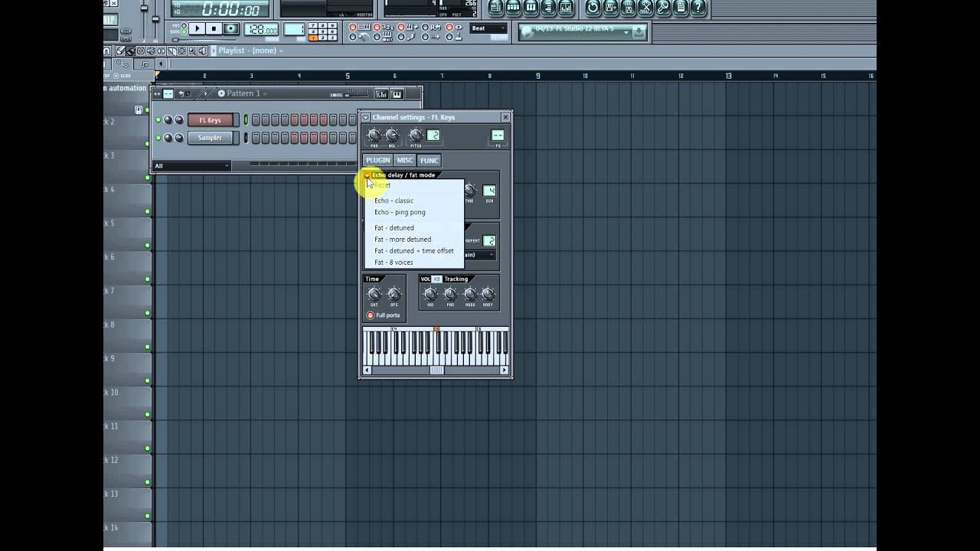Click the Play button in transport

[197, 28]
